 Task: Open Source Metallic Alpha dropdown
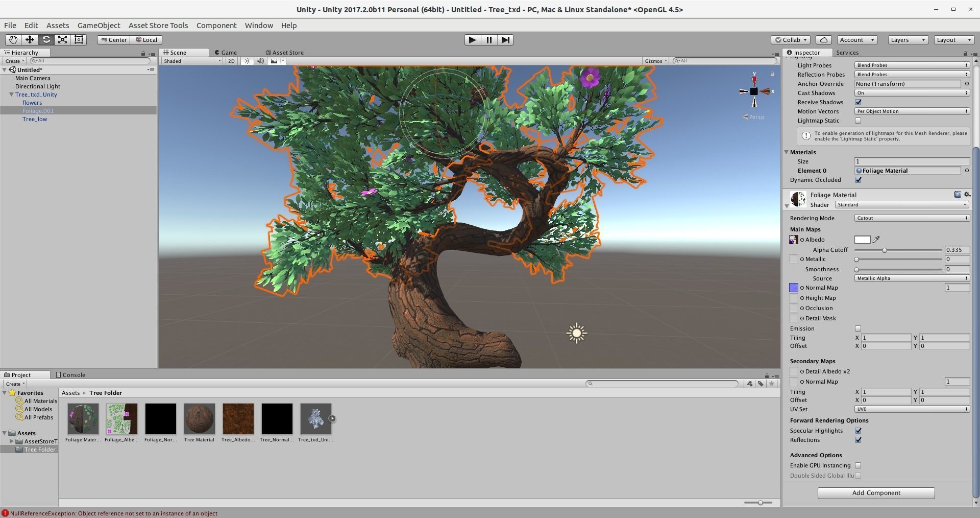(912, 278)
